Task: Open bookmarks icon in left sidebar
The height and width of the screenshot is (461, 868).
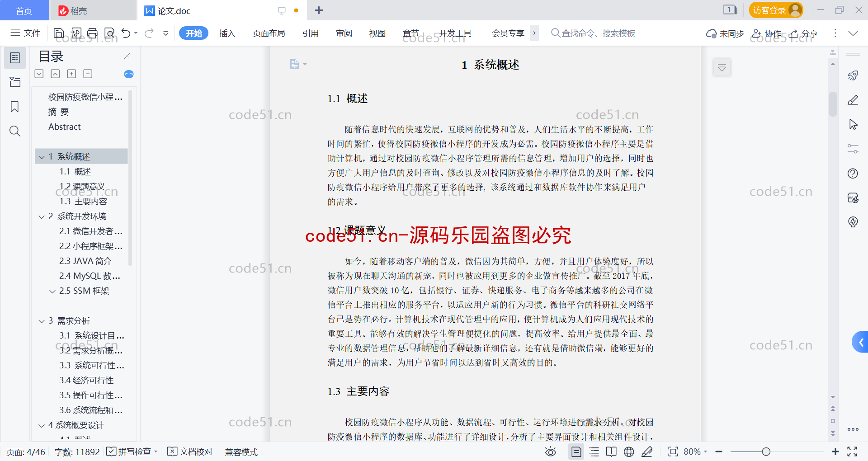Action: (15, 107)
